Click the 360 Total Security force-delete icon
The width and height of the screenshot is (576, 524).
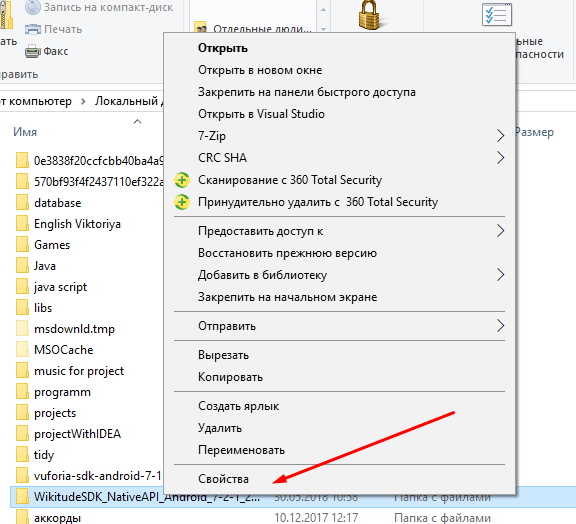[182, 202]
